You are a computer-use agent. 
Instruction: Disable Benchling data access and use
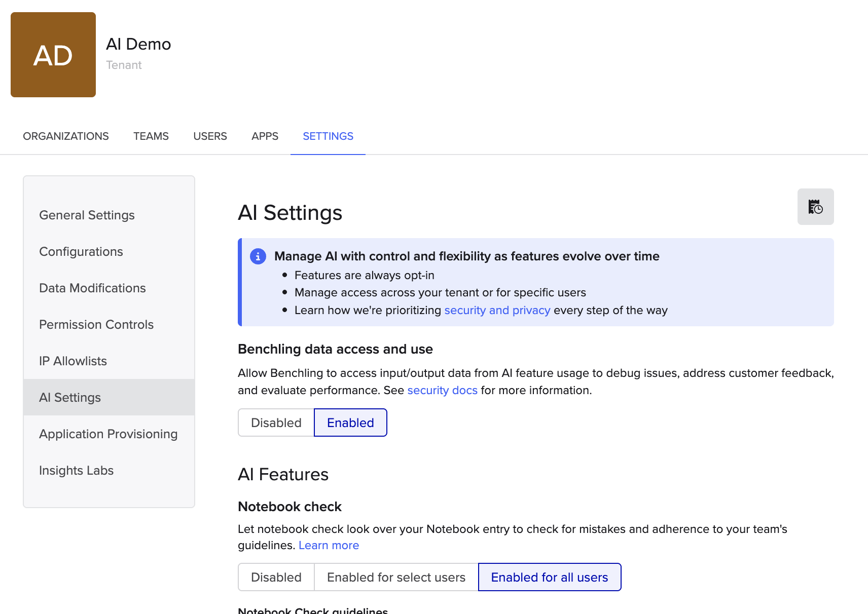(276, 423)
